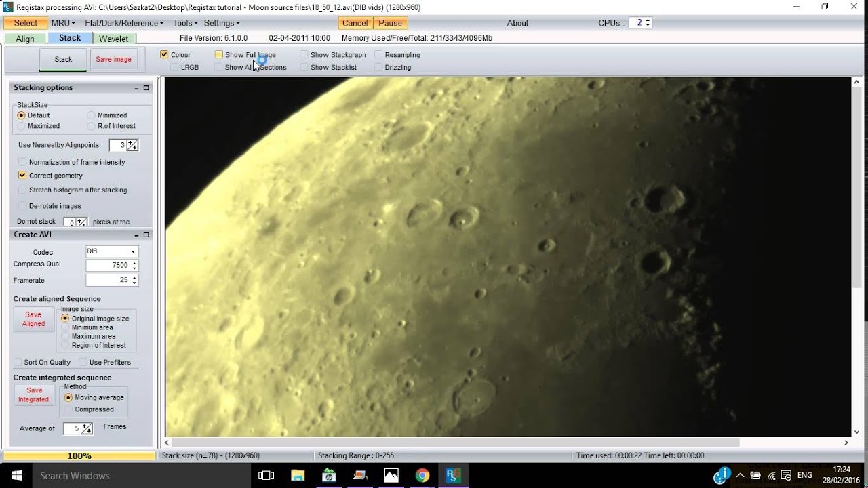Minimize Create AVI panel
Viewport: 868px width, 488px height.
pos(136,235)
